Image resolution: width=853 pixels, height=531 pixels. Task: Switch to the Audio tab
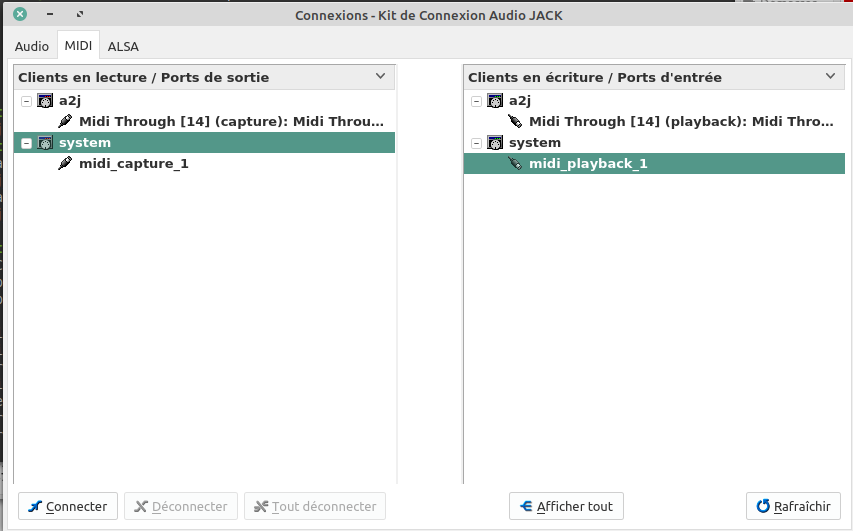click(x=32, y=46)
